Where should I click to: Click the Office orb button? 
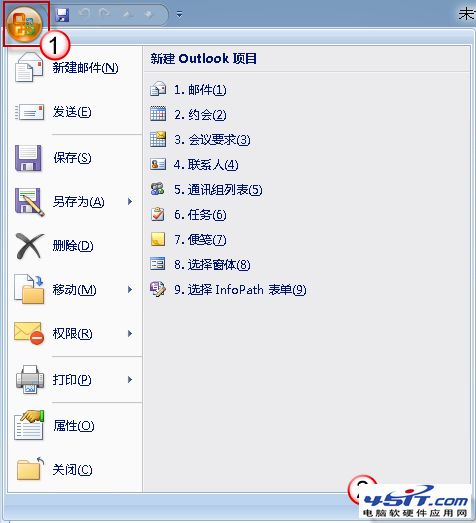[24, 24]
